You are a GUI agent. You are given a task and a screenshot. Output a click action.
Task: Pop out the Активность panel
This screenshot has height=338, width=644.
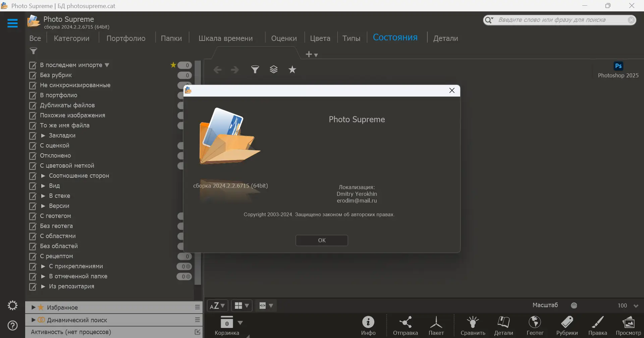pos(198,332)
